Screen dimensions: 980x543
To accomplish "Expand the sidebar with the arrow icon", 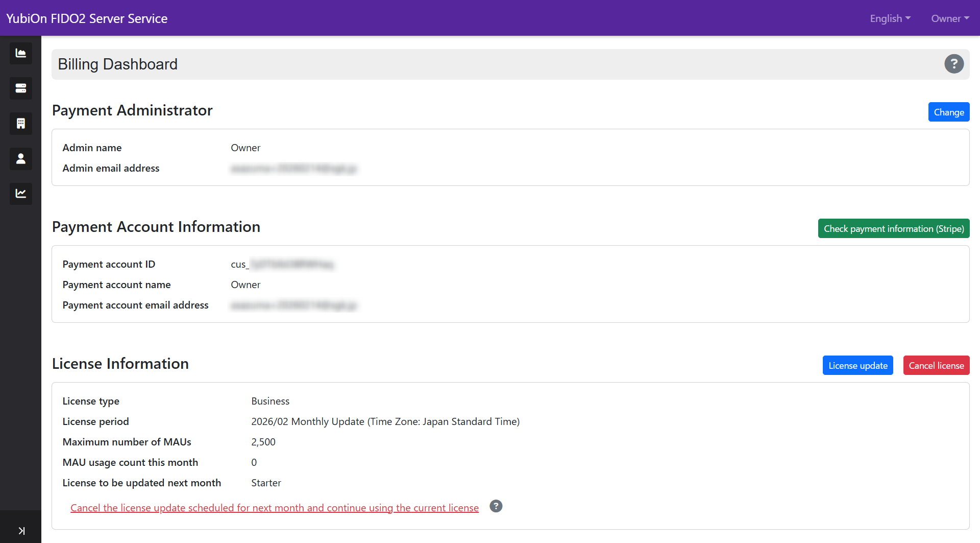I will pyautogui.click(x=21, y=531).
